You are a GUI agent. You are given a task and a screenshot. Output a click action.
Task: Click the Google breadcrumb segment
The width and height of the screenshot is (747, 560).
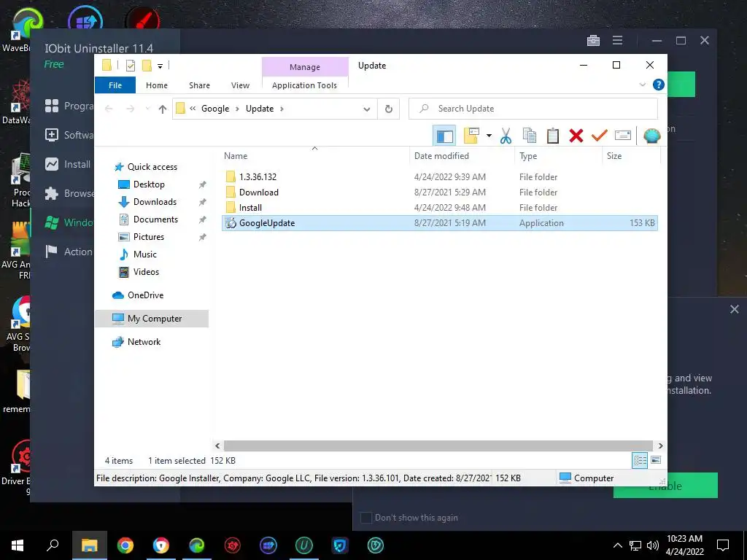(x=215, y=109)
